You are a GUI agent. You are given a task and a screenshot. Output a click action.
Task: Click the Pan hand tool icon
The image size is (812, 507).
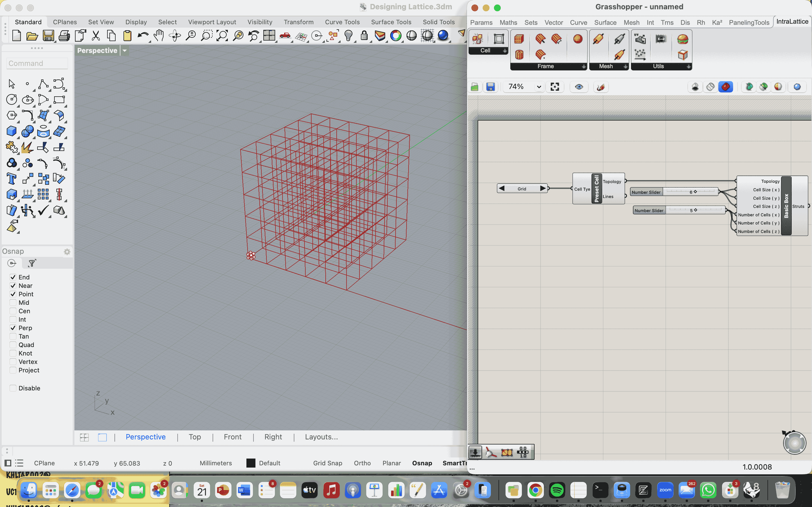159,35
